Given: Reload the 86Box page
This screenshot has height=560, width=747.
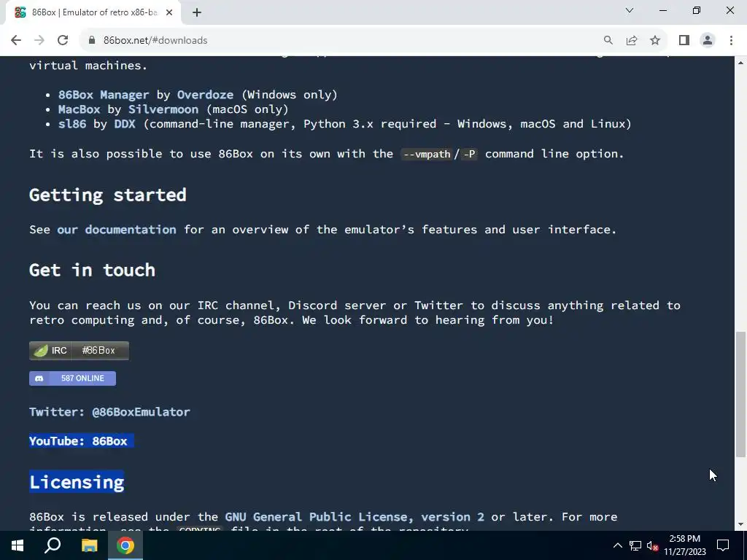Looking at the screenshot, I should pyautogui.click(x=63, y=40).
